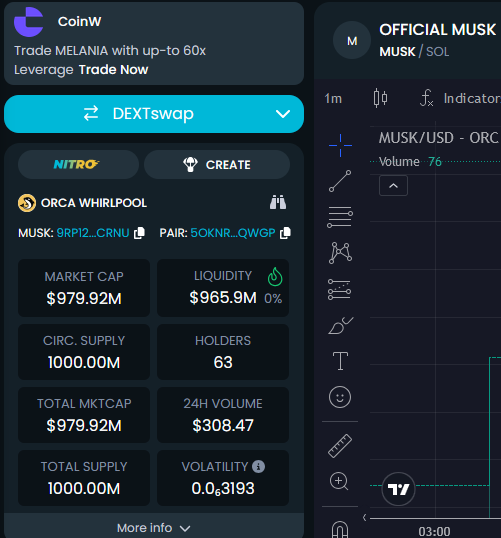Click the TradingView logo on chart
This screenshot has width=501, height=538.
(398, 489)
